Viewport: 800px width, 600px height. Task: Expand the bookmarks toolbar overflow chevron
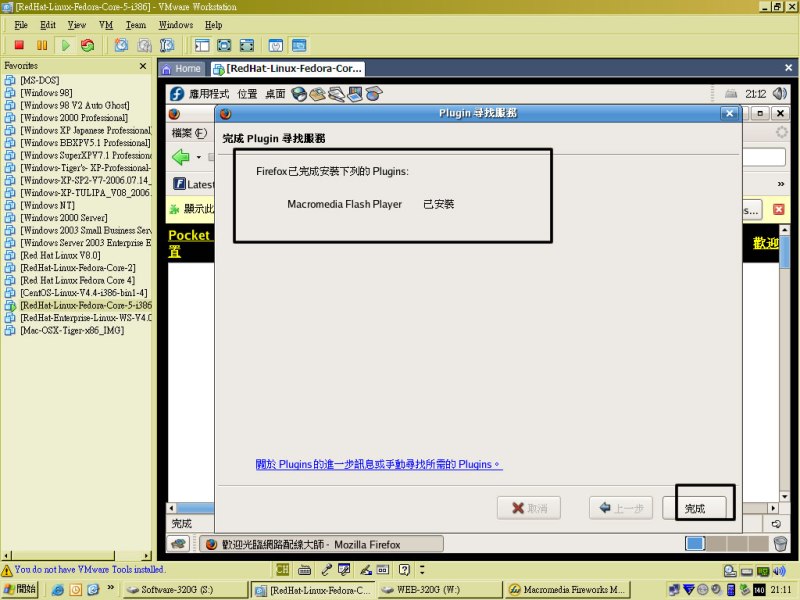click(781, 184)
